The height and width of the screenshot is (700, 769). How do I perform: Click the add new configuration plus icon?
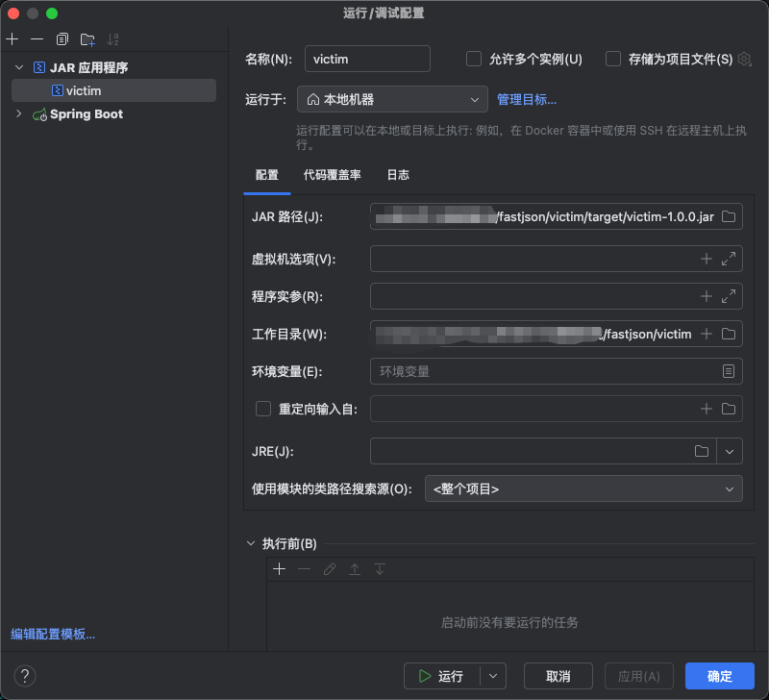(12, 39)
